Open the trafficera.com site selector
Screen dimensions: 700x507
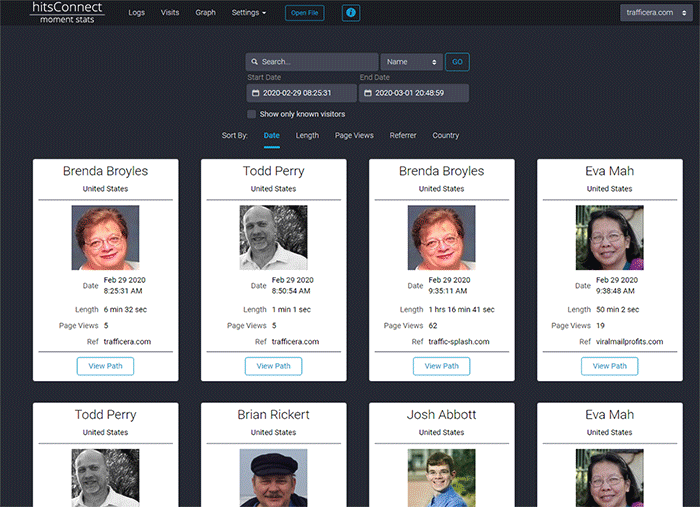(x=655, y=13)
